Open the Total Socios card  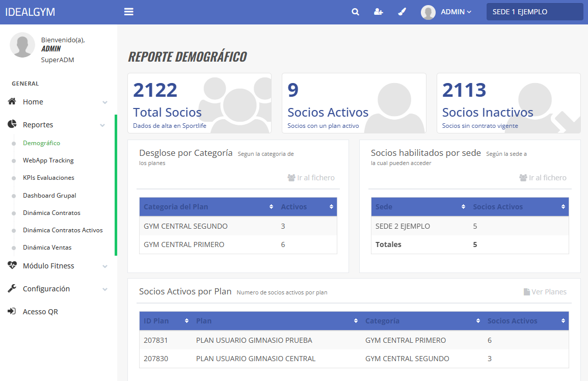pos(200,103)
